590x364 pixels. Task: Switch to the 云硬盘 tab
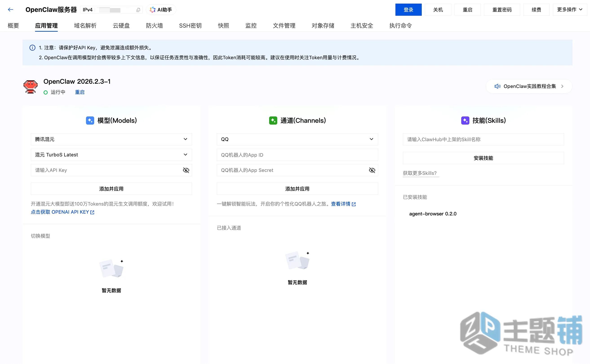tap(121, 26)
